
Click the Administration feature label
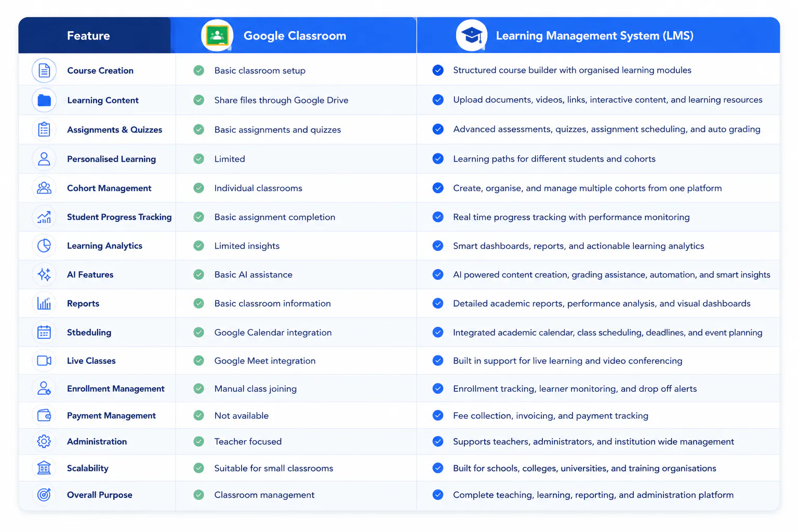tap(97, 442)
